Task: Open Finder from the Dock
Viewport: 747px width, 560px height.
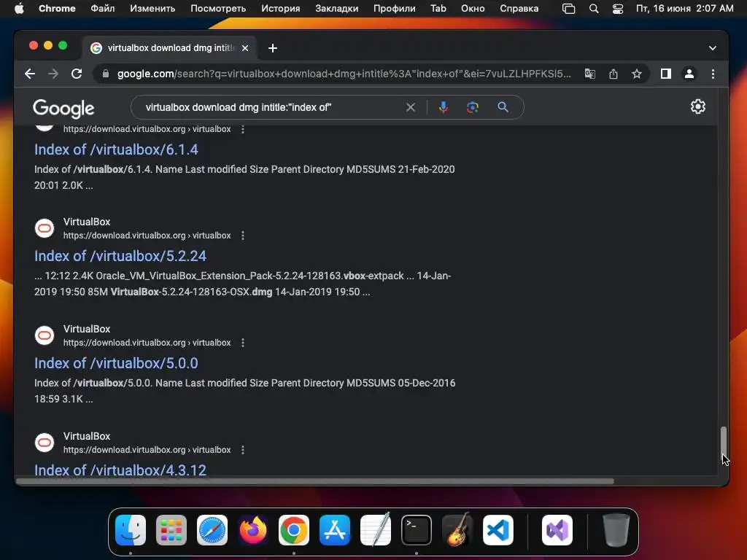Action: click(x=131, y=529)
